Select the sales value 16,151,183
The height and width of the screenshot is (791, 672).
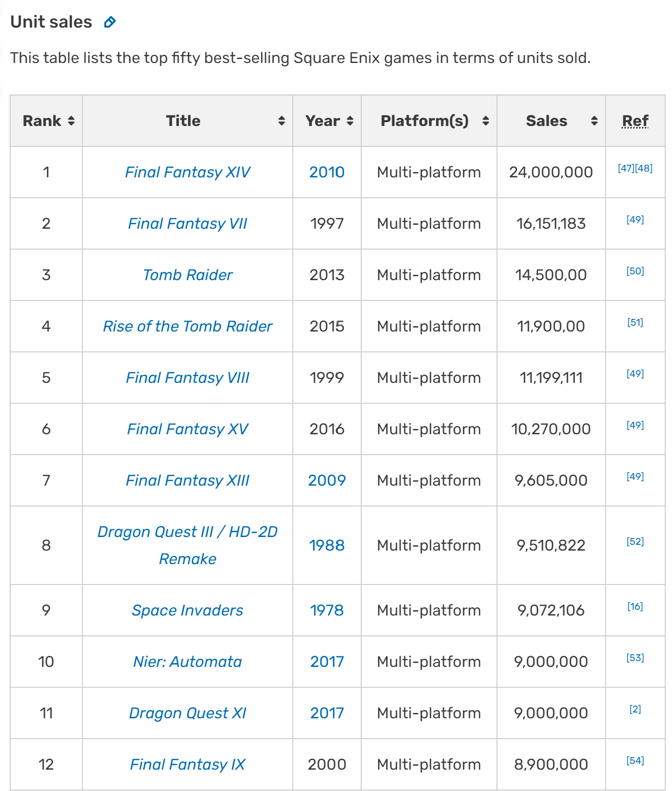click(551, 223)
